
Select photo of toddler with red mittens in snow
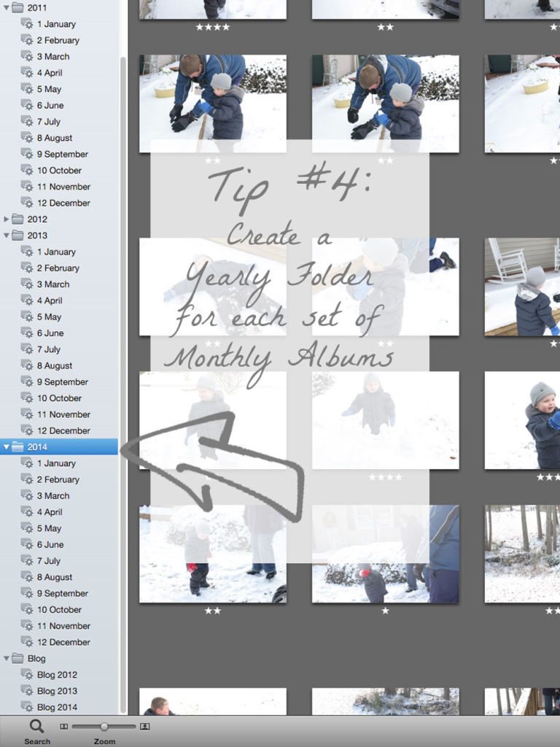click(213, 554)
